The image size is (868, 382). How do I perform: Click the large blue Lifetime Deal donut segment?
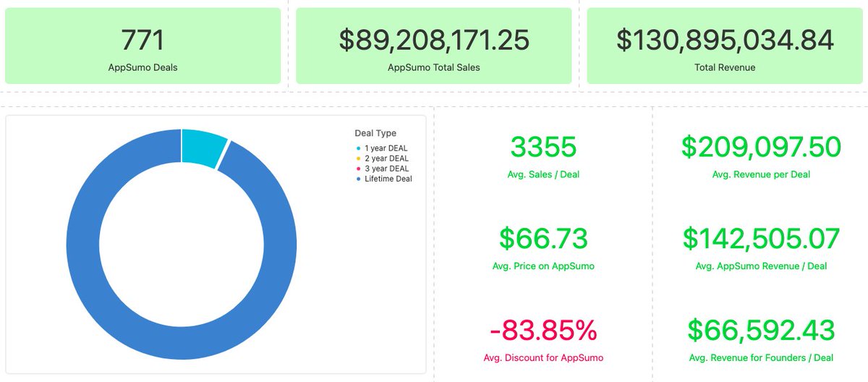point(181,344)
